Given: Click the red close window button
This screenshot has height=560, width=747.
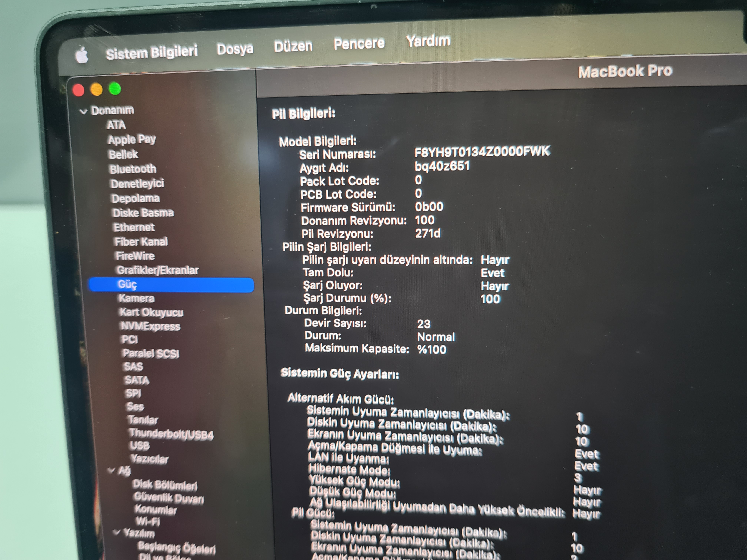Looking at the screenshot, I should click(78, 91).
